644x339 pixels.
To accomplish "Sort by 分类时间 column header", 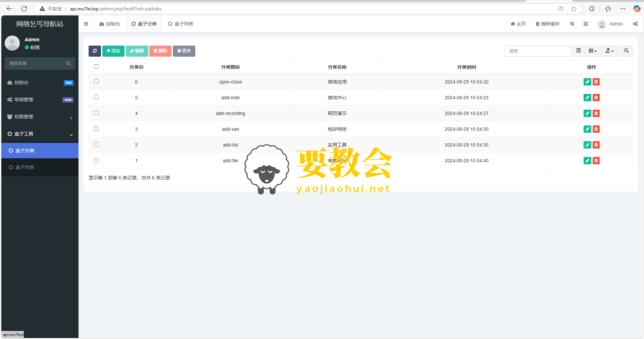I will [466, 67].
